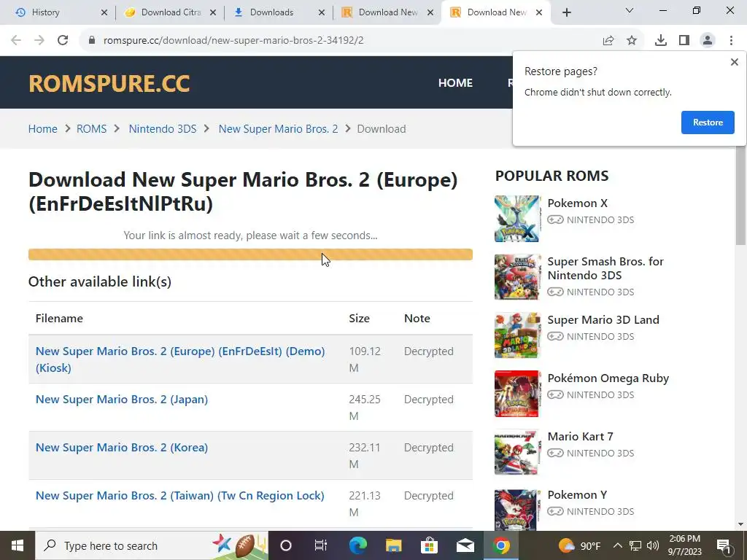Bookmark this page with the star icon

tap(632, 41)
